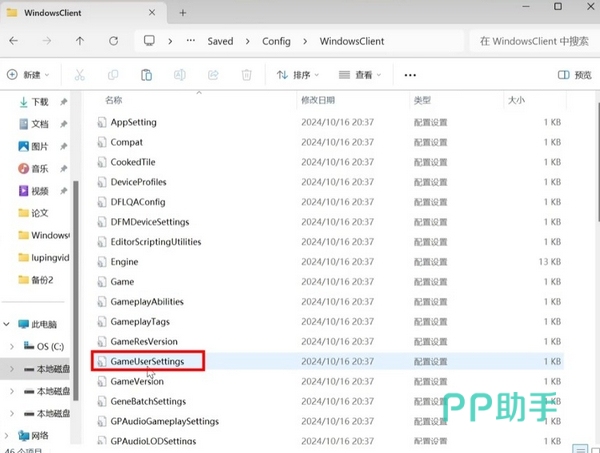
Task: Click the Delete trash can icon
Action: pyautogui.click(x=246, y=75)
